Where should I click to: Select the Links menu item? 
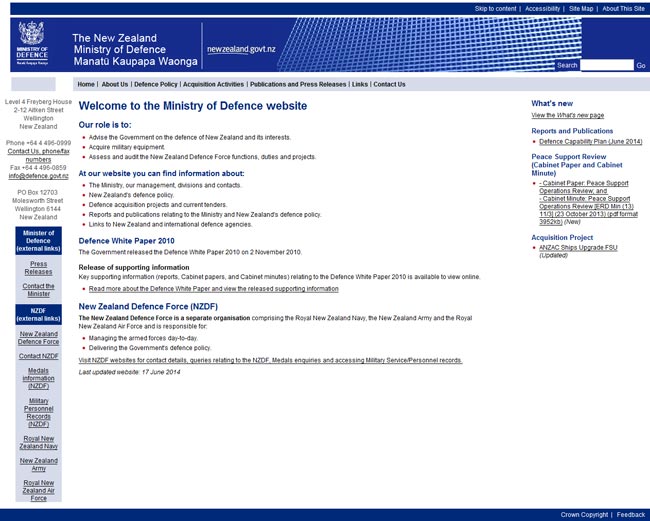(x=360, y=84)
